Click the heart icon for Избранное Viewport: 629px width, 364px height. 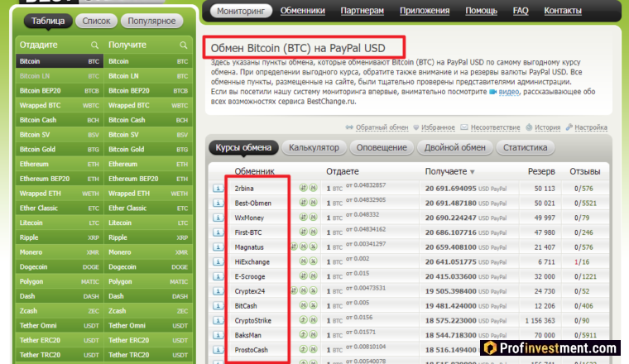point(416,127)
